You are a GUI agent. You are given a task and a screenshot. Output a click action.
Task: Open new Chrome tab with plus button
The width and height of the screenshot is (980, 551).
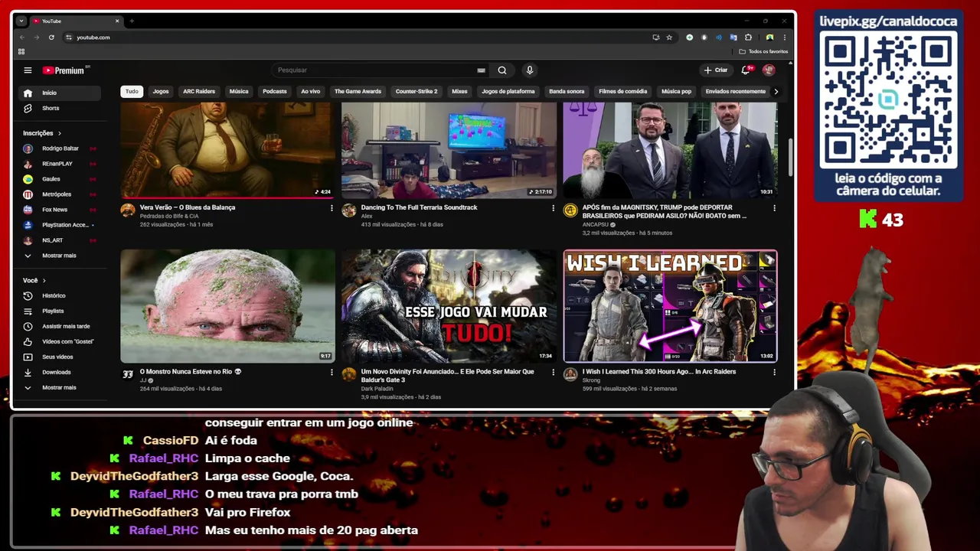click(132, 21)
